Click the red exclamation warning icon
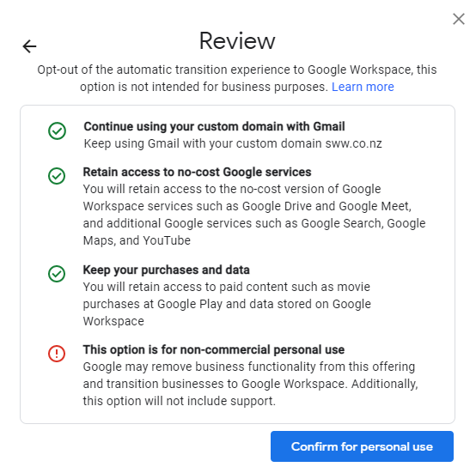Image resolution: width=476 pixels, height=473 pixels. point(57,354)
